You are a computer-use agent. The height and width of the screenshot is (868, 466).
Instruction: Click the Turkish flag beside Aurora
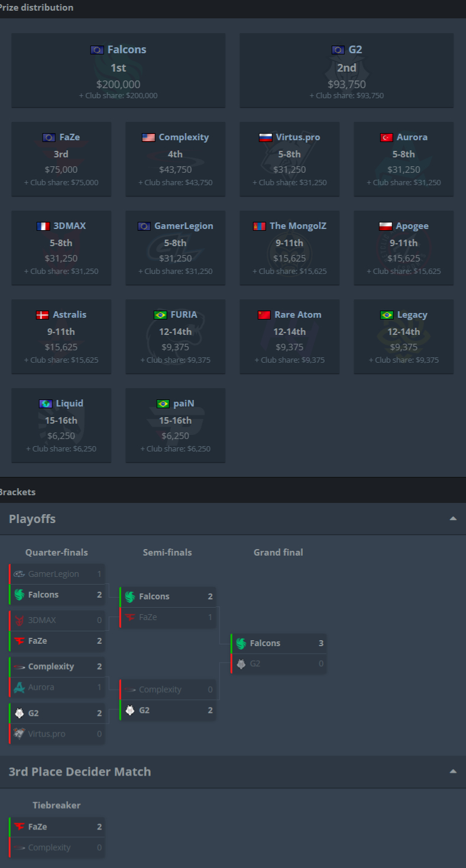(x=387, y=137)
